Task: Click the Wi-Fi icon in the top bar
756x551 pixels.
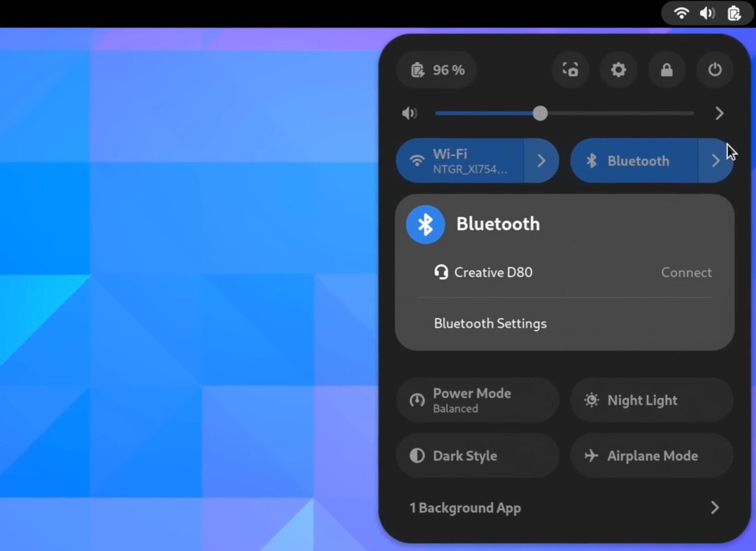Action: [x=681, y=13]
